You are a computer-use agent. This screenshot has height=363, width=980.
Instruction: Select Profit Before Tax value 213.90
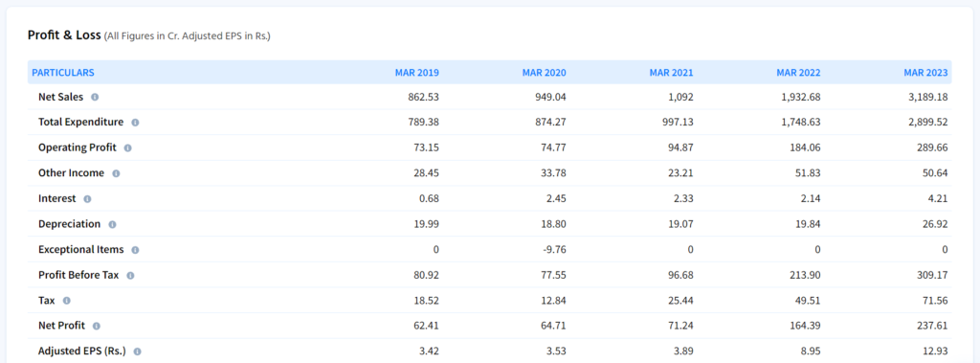tap(805, 275)
